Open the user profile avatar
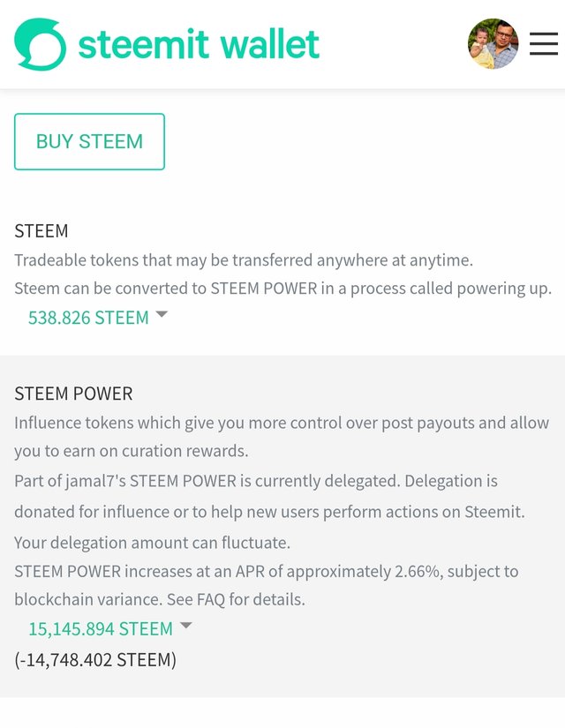The height and width of the screenshot is (728, 565). 493,44
